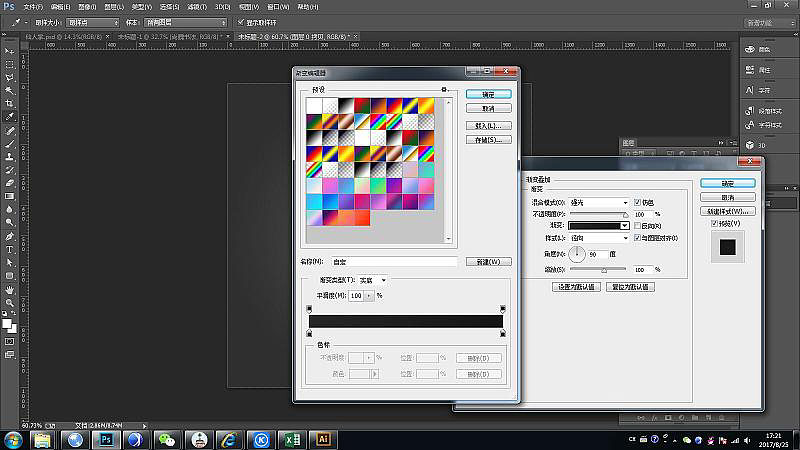Image resolution: width=800 pixels, height=450 pixels.
Task: Select the Crop tool
Action: pyautogui.click(x=10, y=103)
